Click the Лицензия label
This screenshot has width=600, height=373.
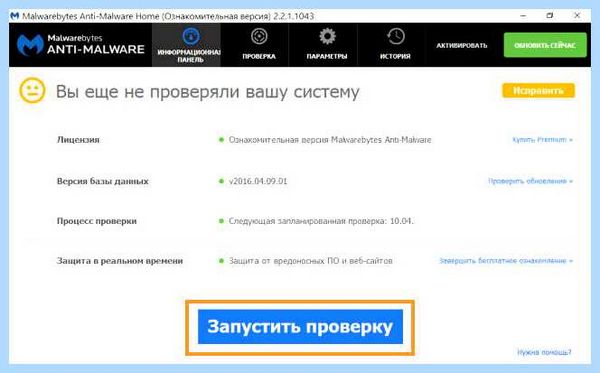coord(78,140)
